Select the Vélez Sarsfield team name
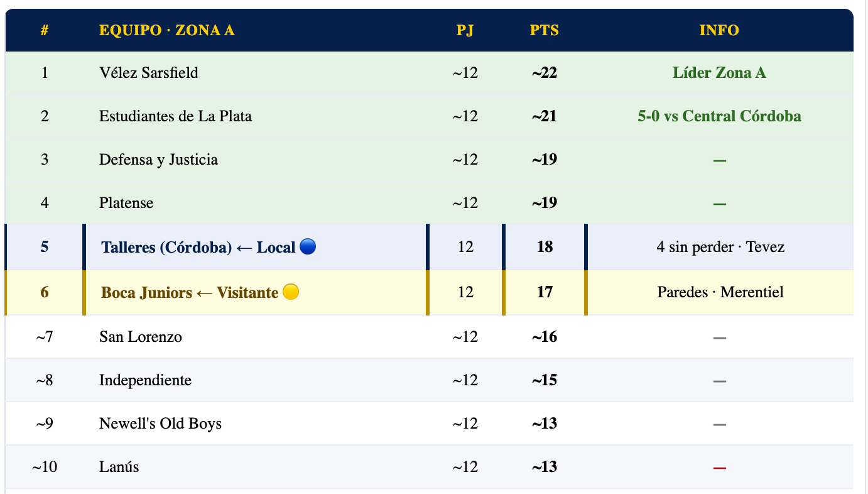The image size is (868, 494). click(x=149, y=73)
